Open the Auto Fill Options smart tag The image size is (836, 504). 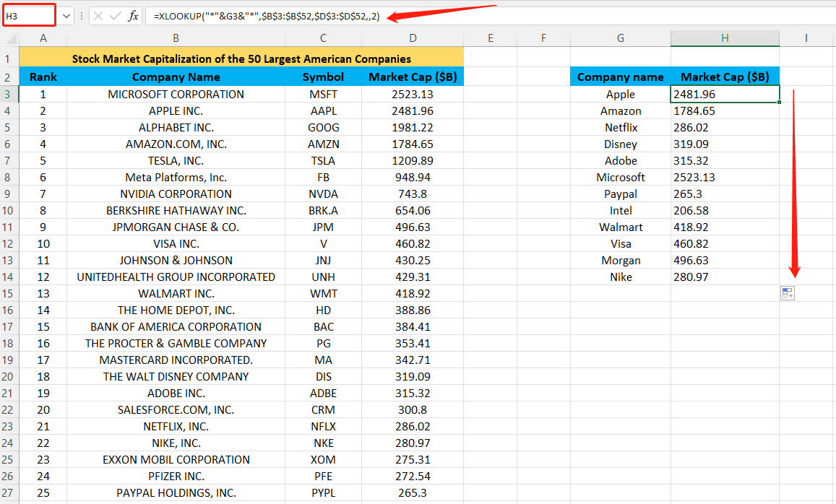coord(788,292)
